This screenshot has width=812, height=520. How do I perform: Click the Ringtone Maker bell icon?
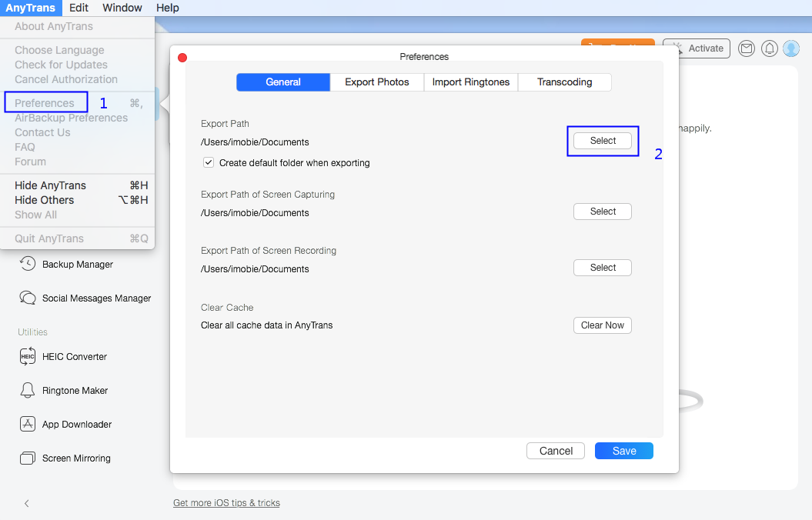point(28,390)
